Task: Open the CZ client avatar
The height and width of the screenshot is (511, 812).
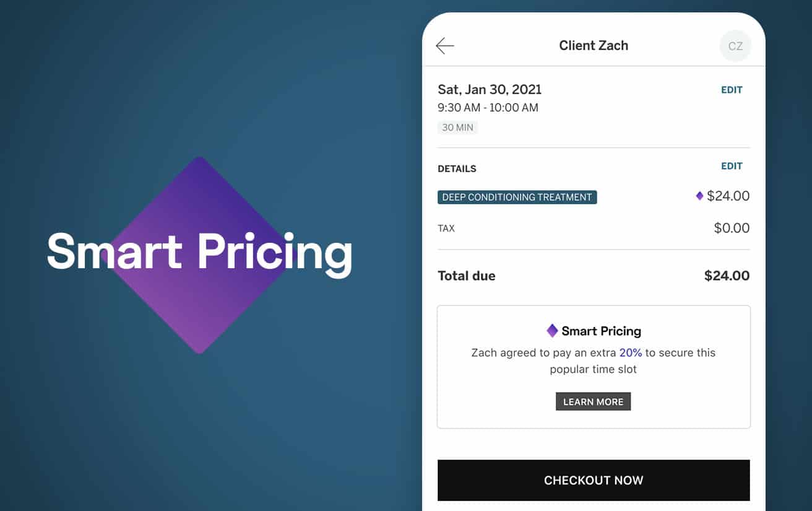Action: tap(735, 46)
